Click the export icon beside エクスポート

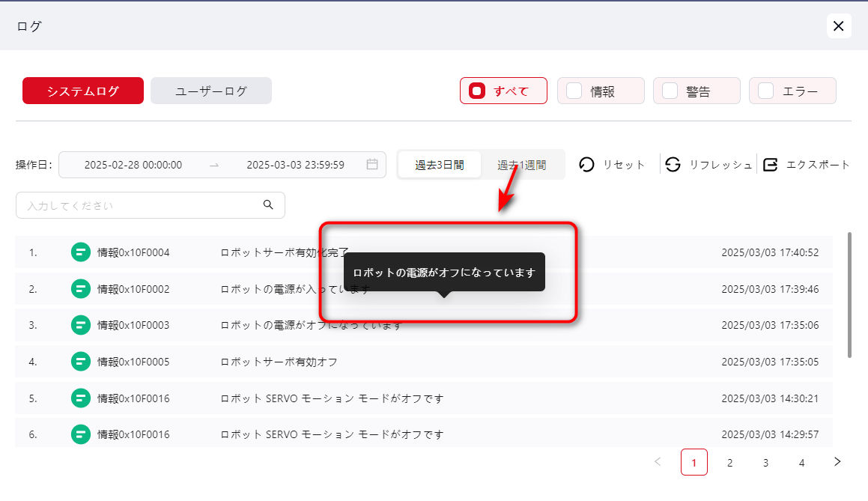click(x=770, y=165)
